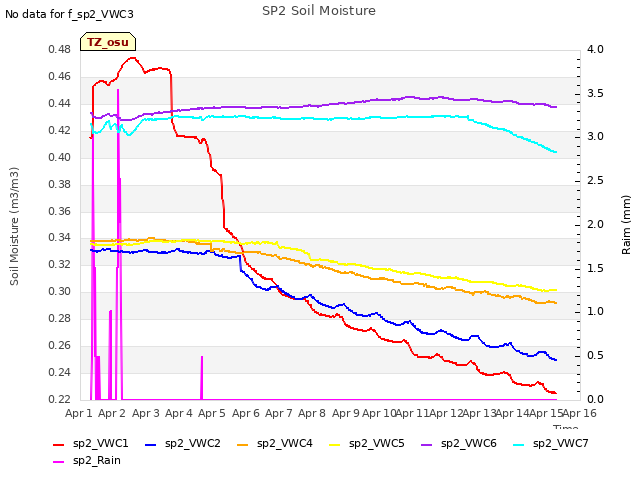This screenshot has height=480, width=640.
Task: Click the 0.48 left axis value
Action: [60, 50]
